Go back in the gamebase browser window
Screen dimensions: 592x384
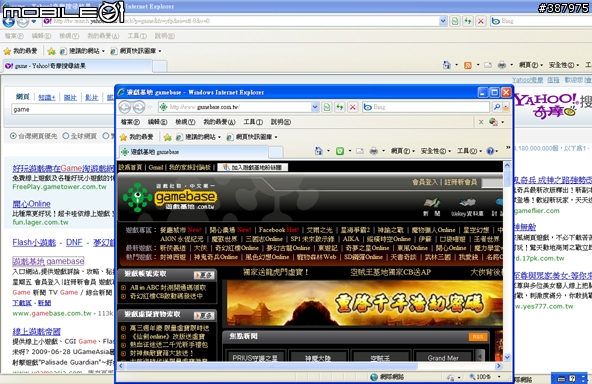(125, 107)
